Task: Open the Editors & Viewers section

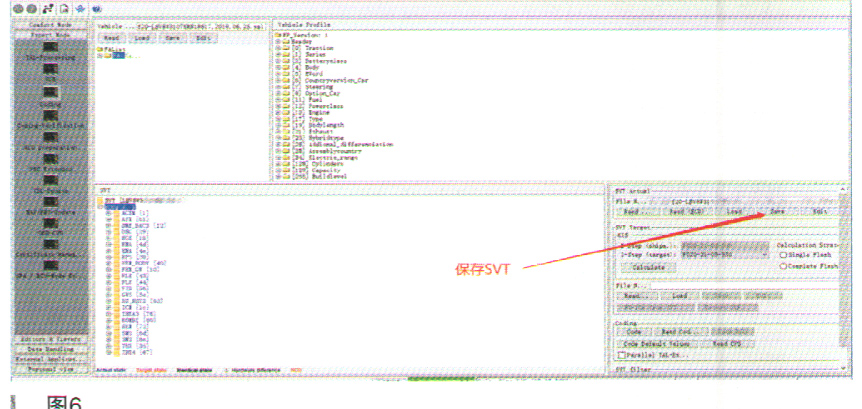Action: pyautogui.click(x=51, y=340)
